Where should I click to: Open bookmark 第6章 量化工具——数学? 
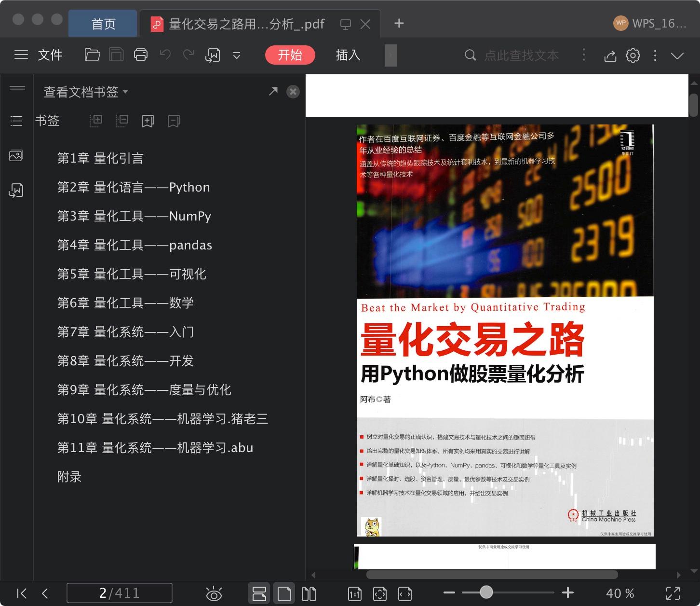click(x=125, y=303)
